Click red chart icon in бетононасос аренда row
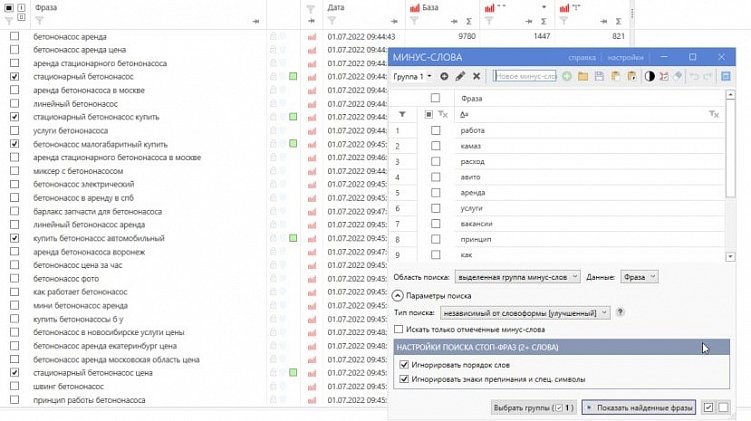 point(312,37)
